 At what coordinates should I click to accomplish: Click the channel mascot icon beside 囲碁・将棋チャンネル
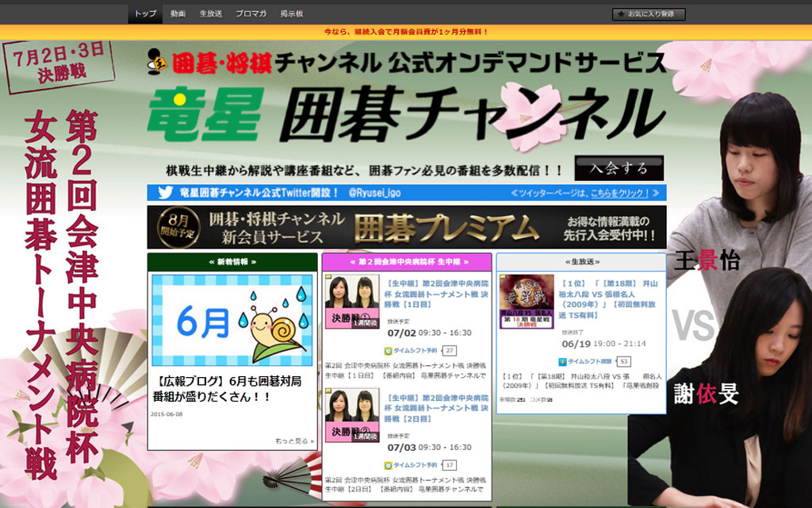[155, 62]
